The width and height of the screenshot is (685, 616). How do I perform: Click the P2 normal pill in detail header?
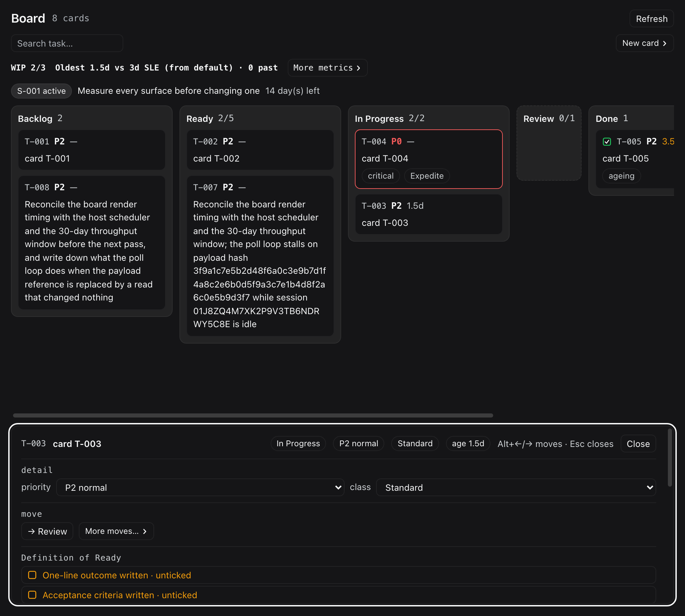click(x=359, y=444)
